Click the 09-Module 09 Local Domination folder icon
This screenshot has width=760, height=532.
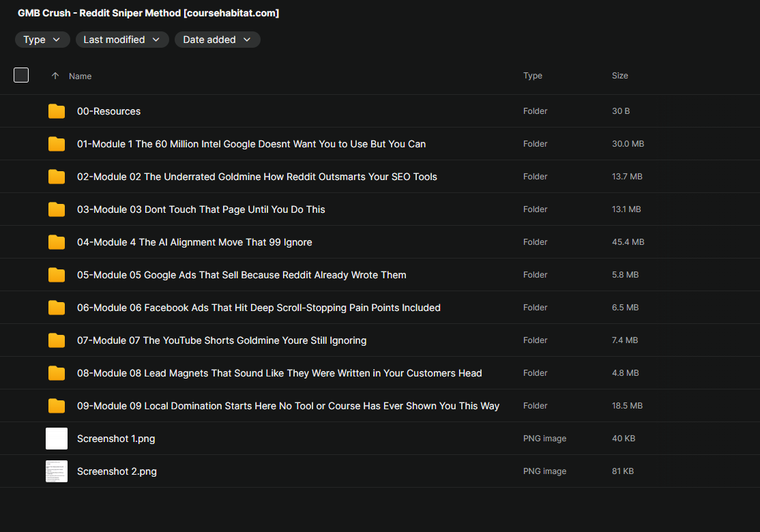click(x=57, y=406)
